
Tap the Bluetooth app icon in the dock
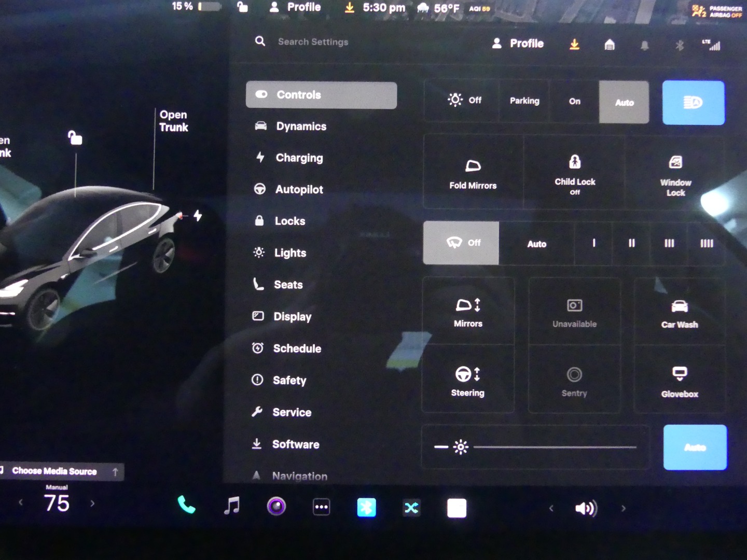(366, 508)
